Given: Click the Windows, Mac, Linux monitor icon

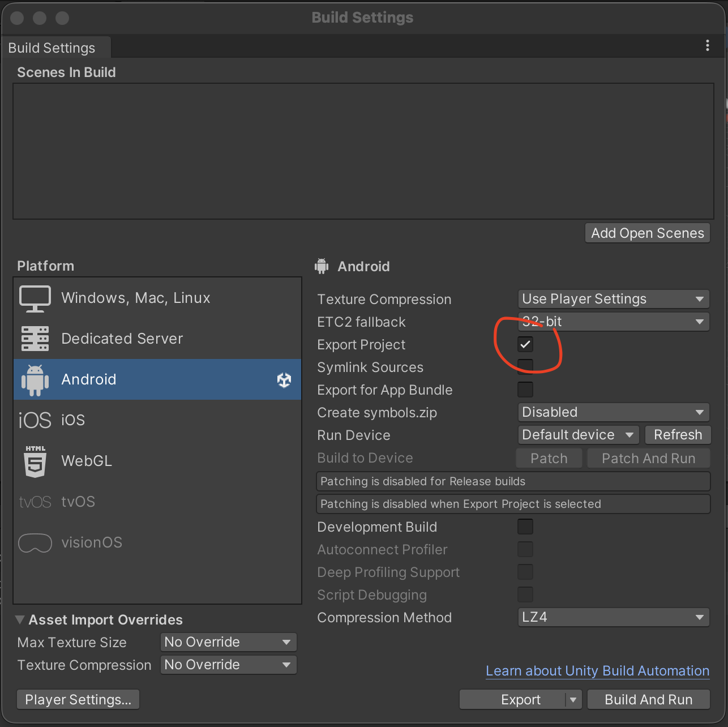Looking at the screenshot, I should pos(35,298).
